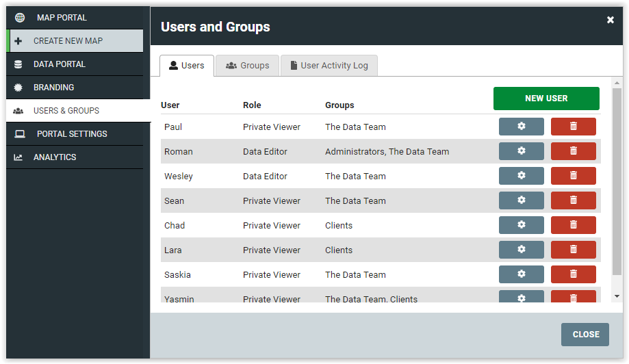Delete user Sean
Screen dimensions: 629x364
[x=574, y=200]
